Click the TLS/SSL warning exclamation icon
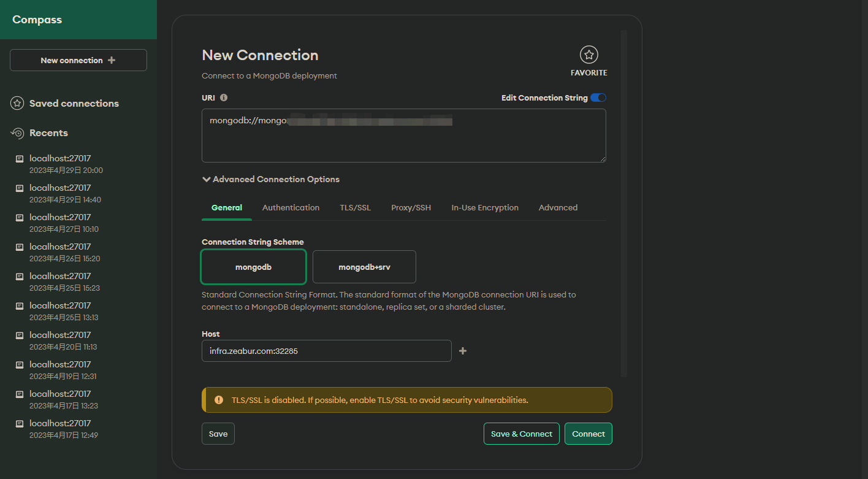 tap(219, 400)
